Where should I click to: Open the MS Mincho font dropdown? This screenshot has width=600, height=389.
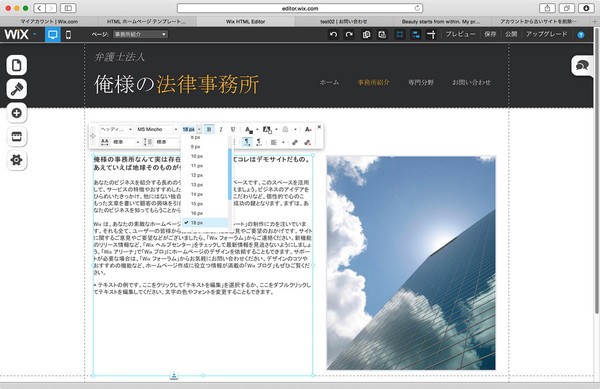[157, 129]
